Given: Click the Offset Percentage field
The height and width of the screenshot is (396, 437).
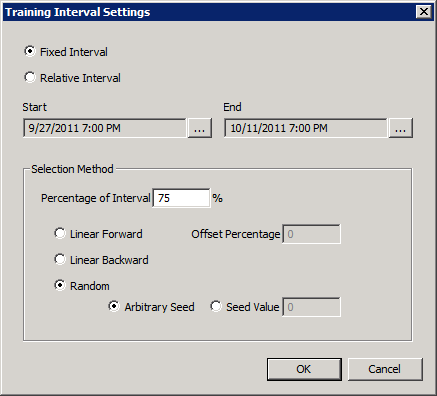Looking at the screenshot, I should pos(311,234).
